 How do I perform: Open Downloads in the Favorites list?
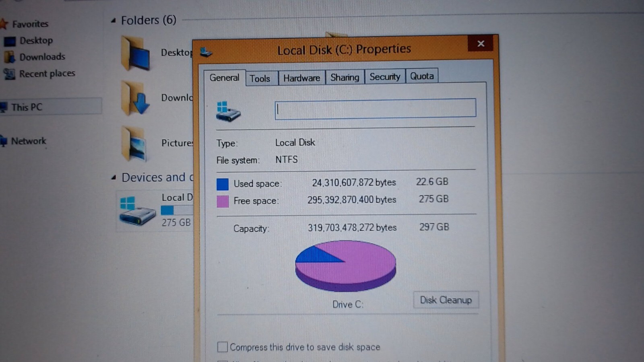(x=42, y=57)
